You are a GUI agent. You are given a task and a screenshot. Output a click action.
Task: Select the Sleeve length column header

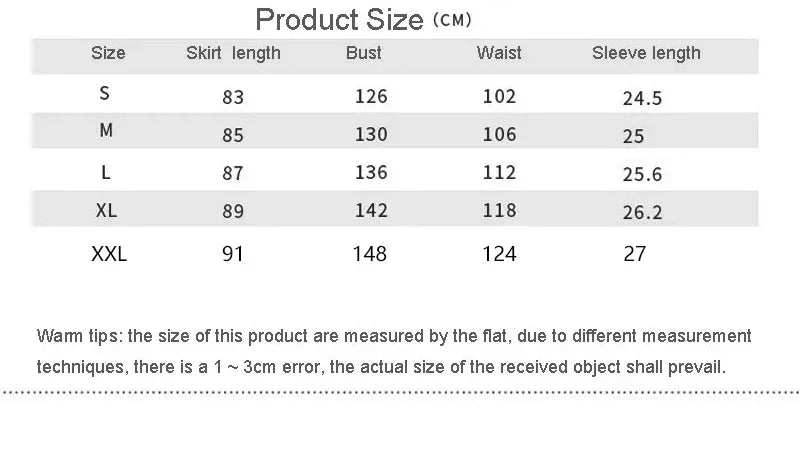[x=646, y=54]
